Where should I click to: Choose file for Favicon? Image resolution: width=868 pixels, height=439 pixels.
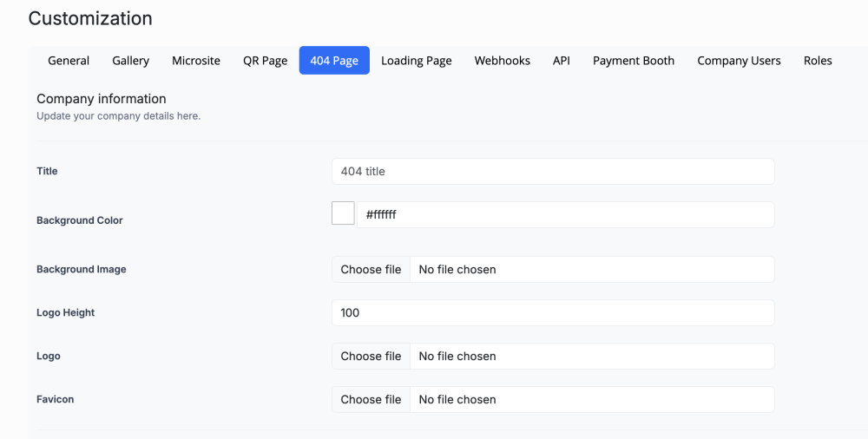point(371,400)
